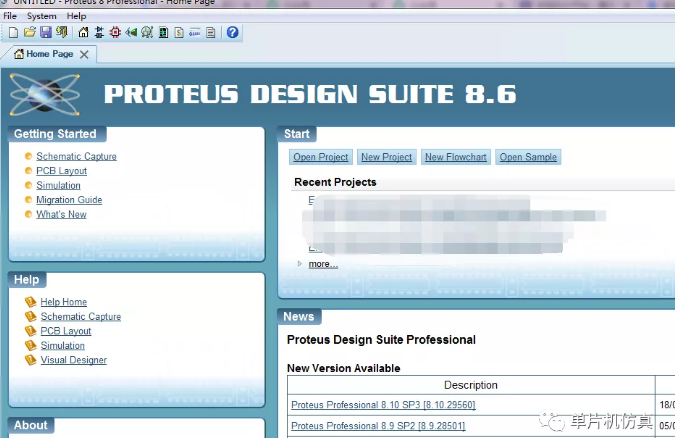Open Schematic Capture from the toolbar
This screenshot has width=679, height=438.
(x=99, y=33)
